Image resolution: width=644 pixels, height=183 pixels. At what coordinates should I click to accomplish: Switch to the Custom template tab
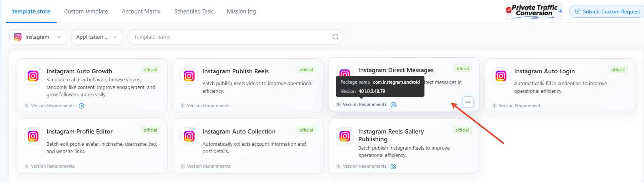click(86, 12)
